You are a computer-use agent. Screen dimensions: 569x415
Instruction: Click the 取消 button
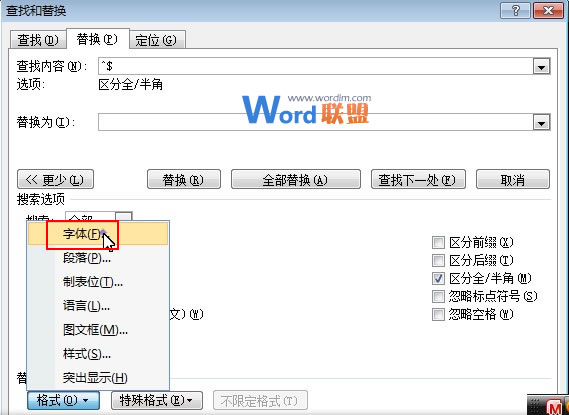click(x=513, y=179)
